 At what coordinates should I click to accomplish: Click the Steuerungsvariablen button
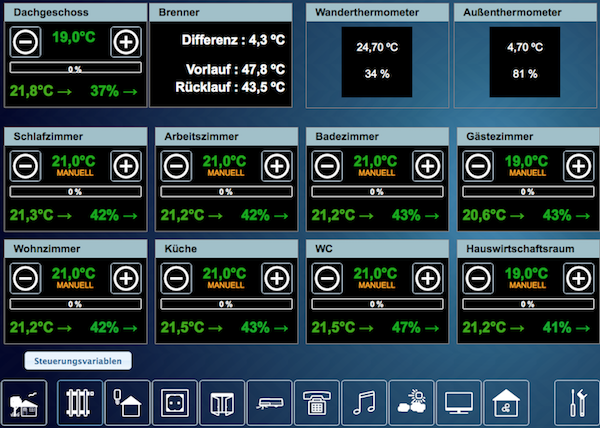[x=78, y=361]
